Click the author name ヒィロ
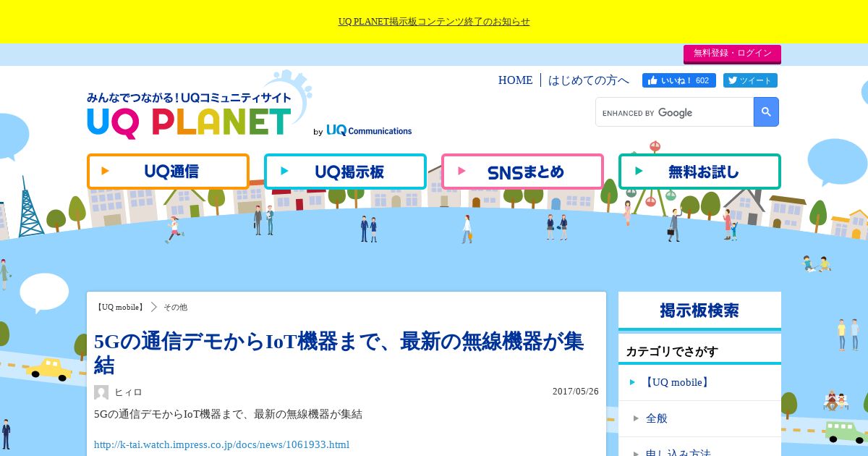Image resolution: width=868 pixels, height=456 pixels. coord(128,392)
